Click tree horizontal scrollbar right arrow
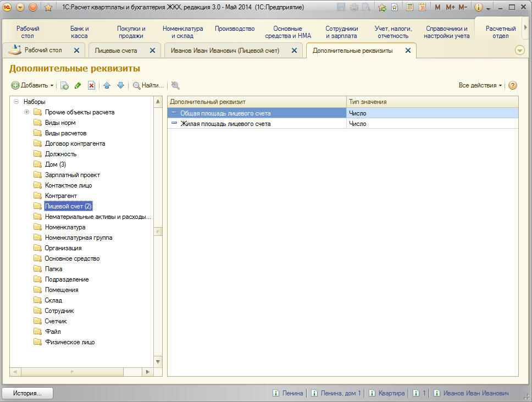Image resolution: width=532 pixels, height=402 pixels. point(148,372)
